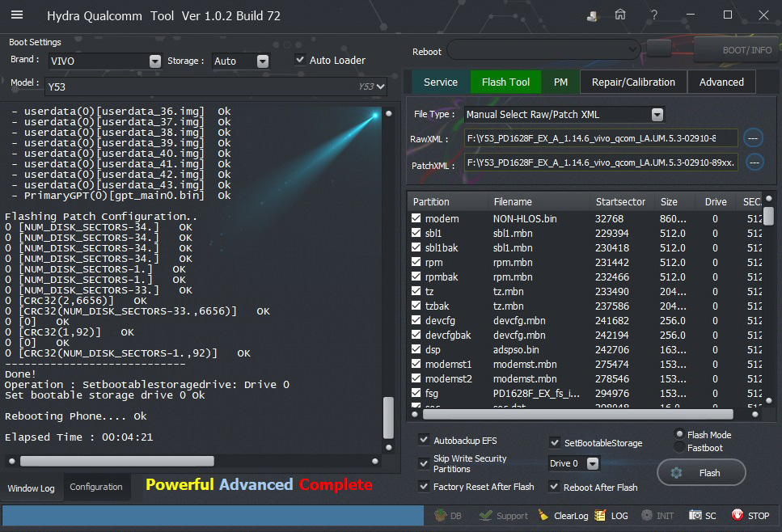Browse for the RawXML file
782x532 pixels.
[x=753, y=138]
